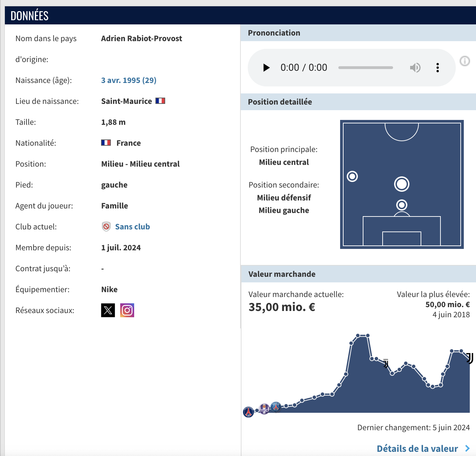Screen dimensions: 476x456
Task: Click the Sans club crest icon
Action: pyautogui.click(x=106, y=227)
